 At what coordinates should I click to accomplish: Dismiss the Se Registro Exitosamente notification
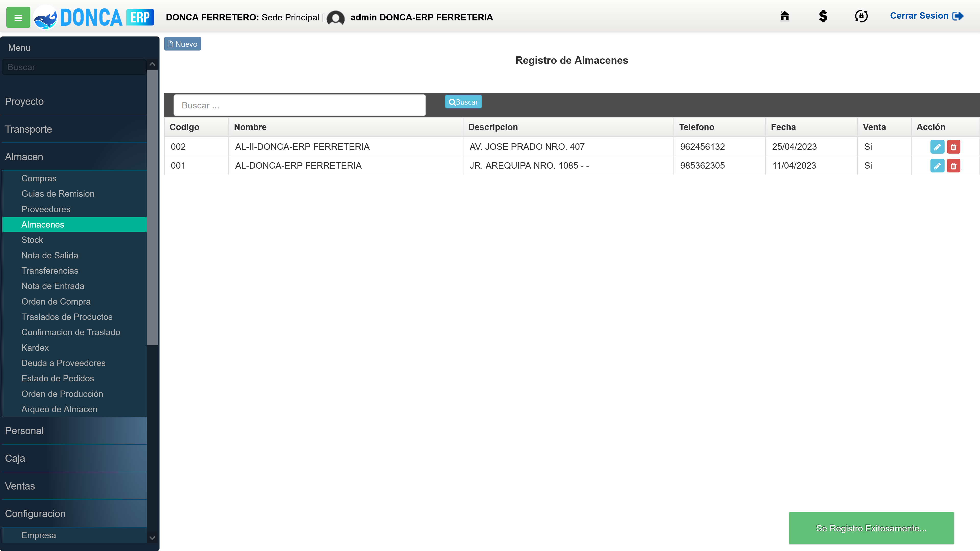pos(871,528)
